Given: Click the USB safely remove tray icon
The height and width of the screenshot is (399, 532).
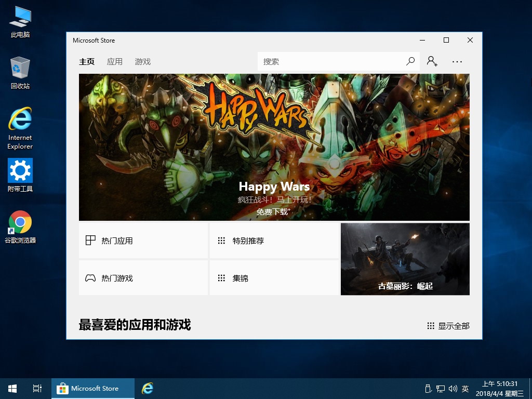Looking at the screenshot, I should pos(428,389).
